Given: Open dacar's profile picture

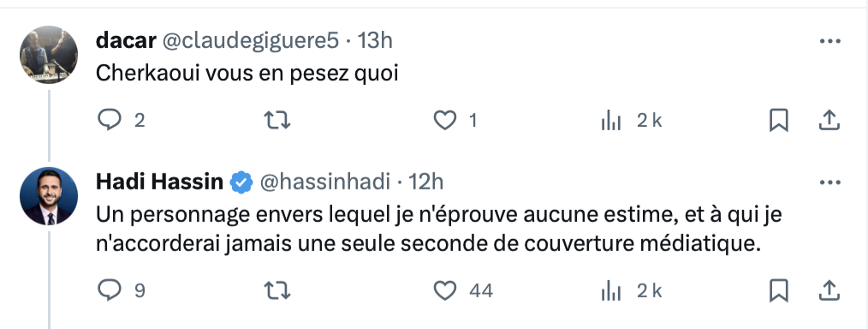Looking at the screenshot, I should click(x=49, y=55).
